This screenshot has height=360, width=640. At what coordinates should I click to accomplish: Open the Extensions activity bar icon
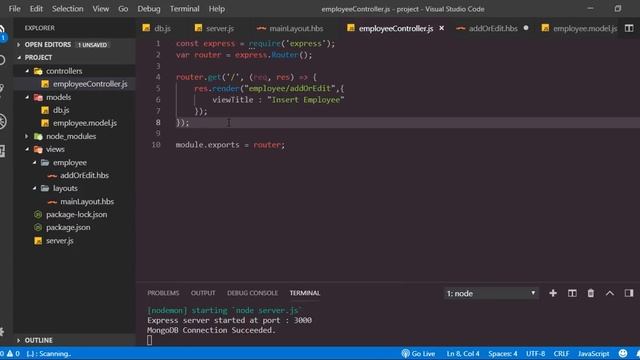[2, 151]
